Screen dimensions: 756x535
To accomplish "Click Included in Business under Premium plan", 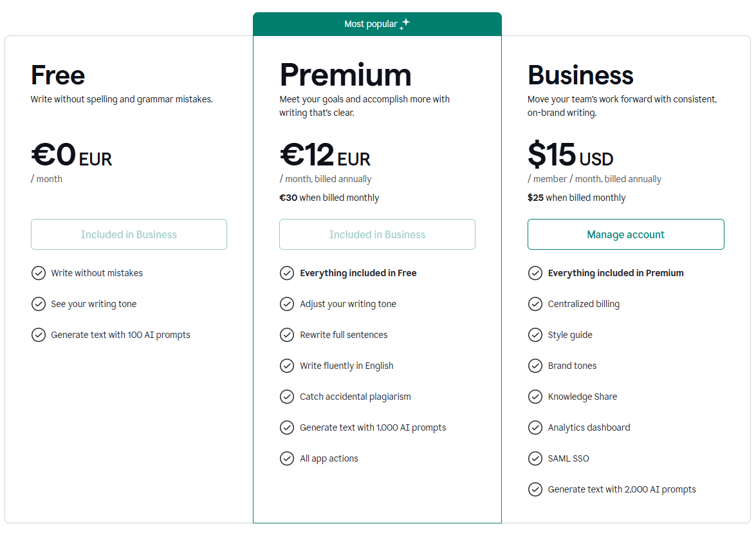I will tap(377, 234).
